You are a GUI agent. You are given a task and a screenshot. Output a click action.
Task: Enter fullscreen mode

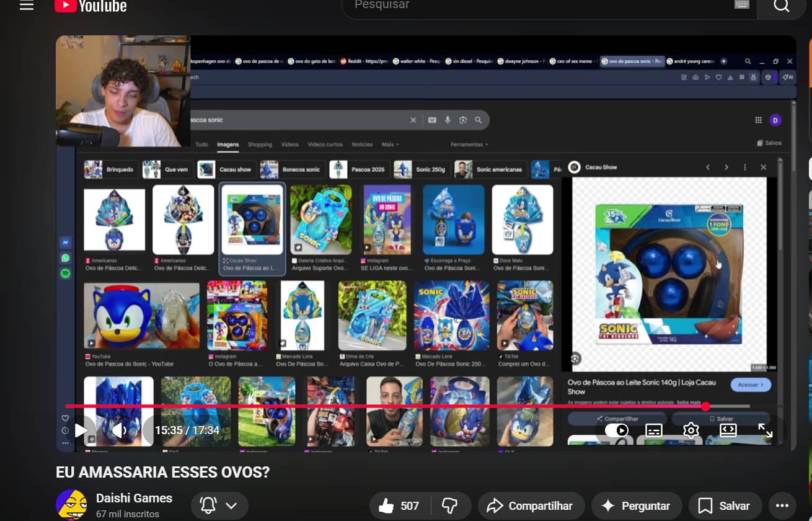[x=766, y=430]
